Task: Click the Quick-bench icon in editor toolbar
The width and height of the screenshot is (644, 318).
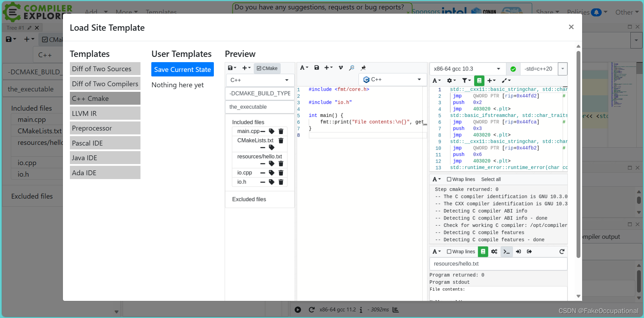Action: click(x=363, y=68)
